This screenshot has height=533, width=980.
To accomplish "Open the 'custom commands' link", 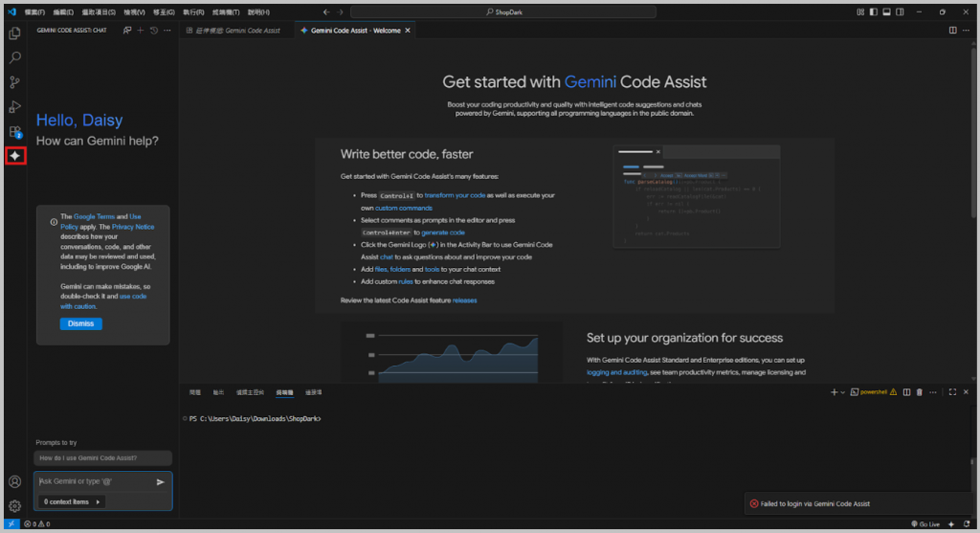I will 403,208.
